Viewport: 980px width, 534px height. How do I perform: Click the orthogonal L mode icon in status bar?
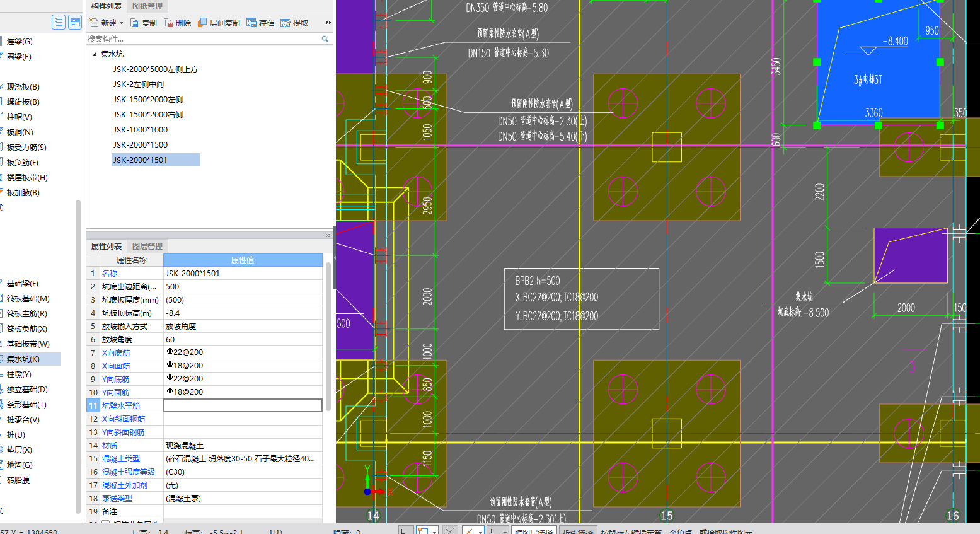406,530
